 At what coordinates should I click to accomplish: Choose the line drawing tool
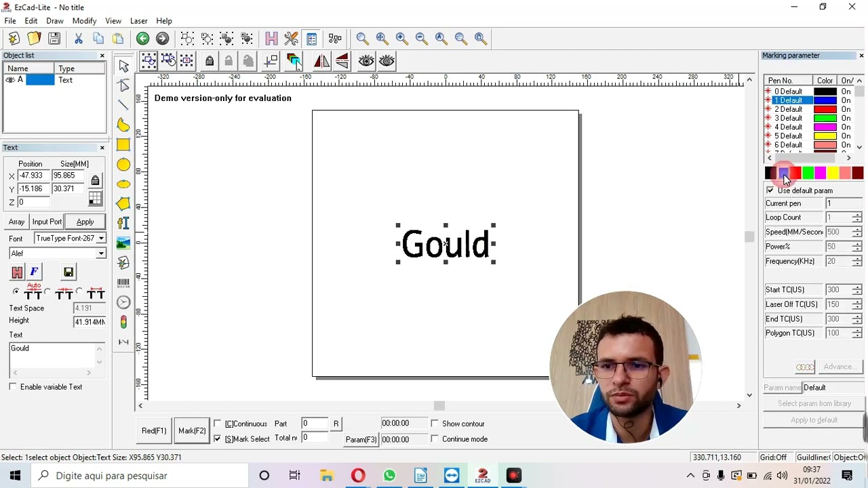[123, 105]
